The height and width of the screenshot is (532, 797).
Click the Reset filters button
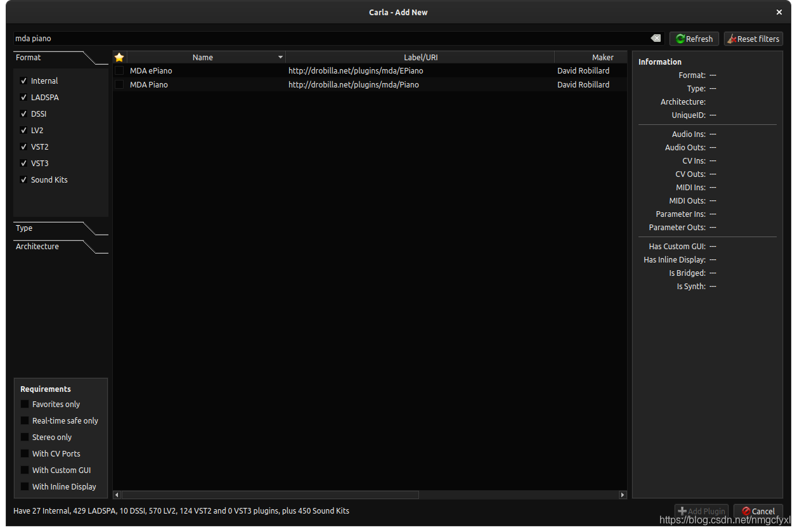tap(753, 39)
